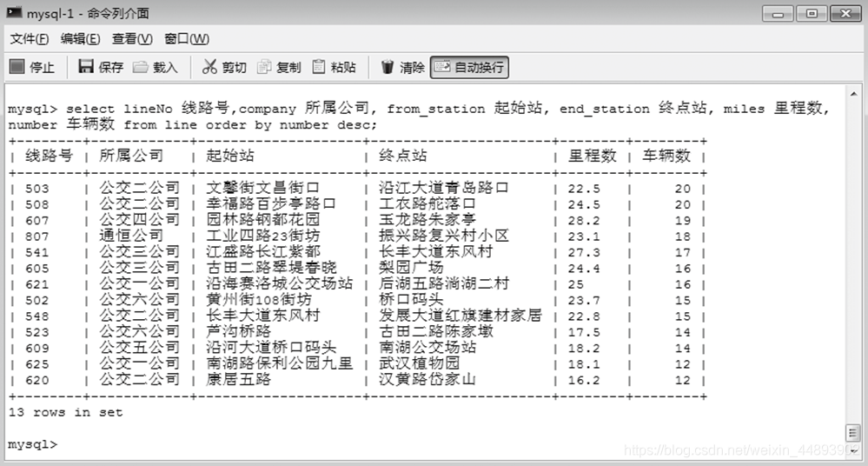
Task: Click 发展大道红旗建材家居 end station
Action: point(461,316)
